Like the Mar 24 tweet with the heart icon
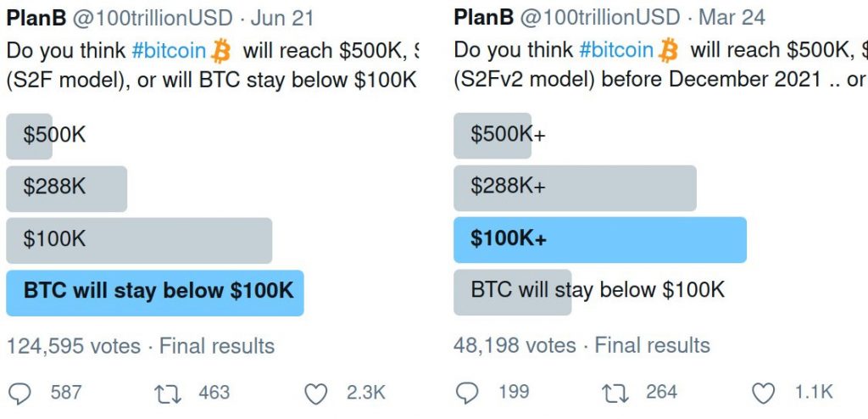This screenshot has width=868, height=419. click(764, 392)
